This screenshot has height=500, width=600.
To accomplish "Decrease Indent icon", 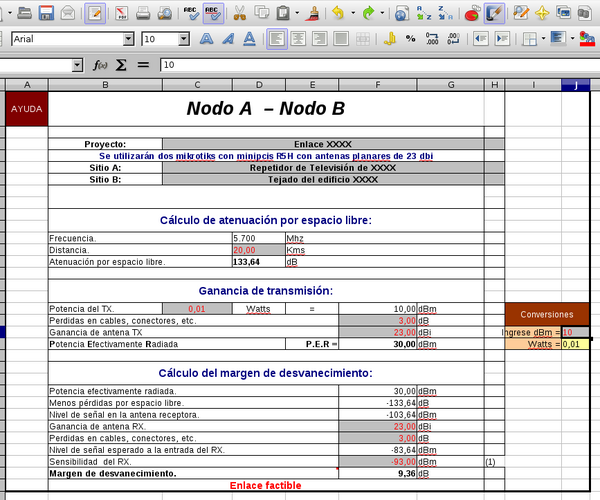I will pyautogui.click(x=481, y=39).
